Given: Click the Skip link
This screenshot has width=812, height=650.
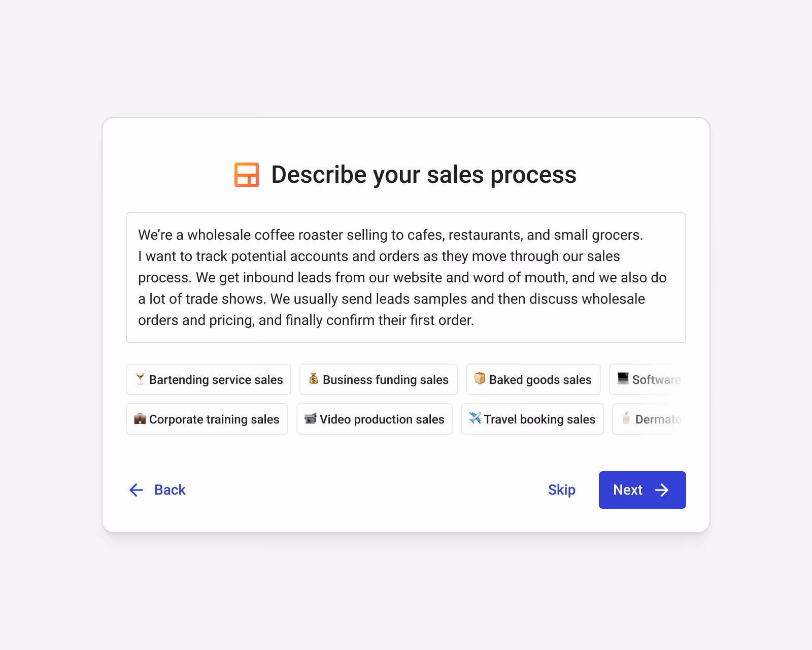Looking at the screenshot, I should coord(562,490).
